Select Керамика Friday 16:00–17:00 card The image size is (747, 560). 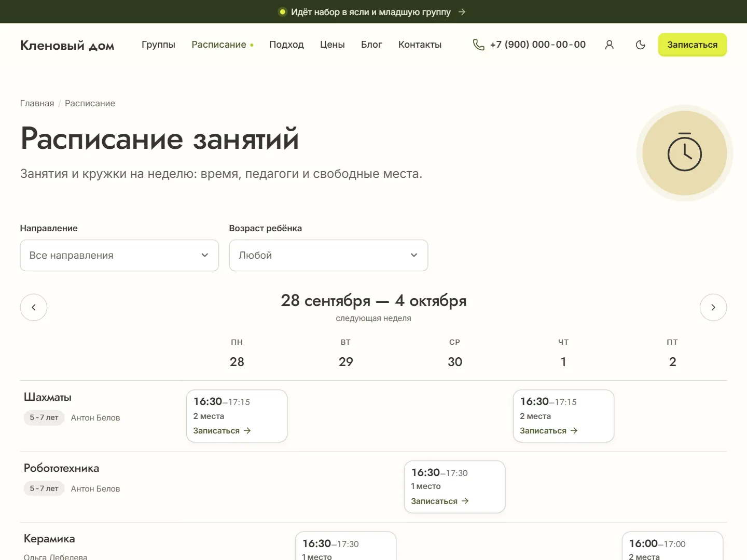pyautogui.click(x=672, y=545)
